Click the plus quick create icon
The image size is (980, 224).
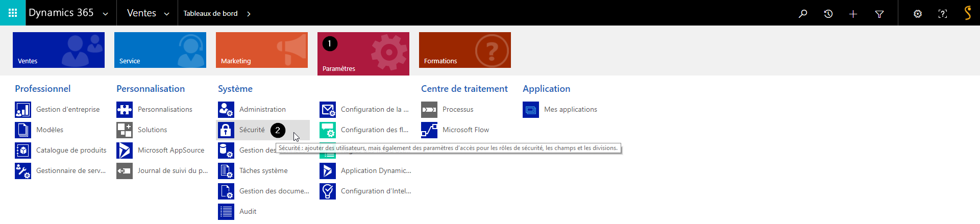853,14
